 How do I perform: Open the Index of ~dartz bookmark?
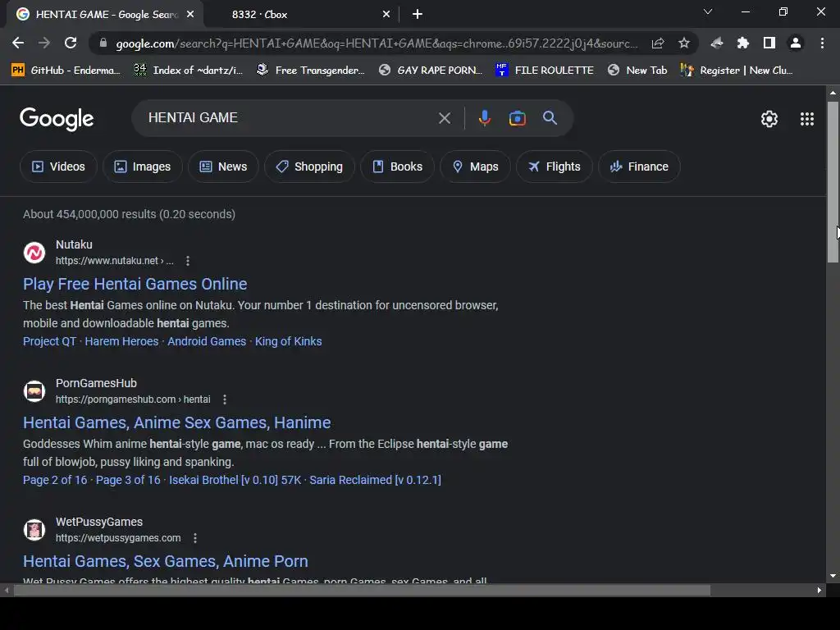coord(188,71)
